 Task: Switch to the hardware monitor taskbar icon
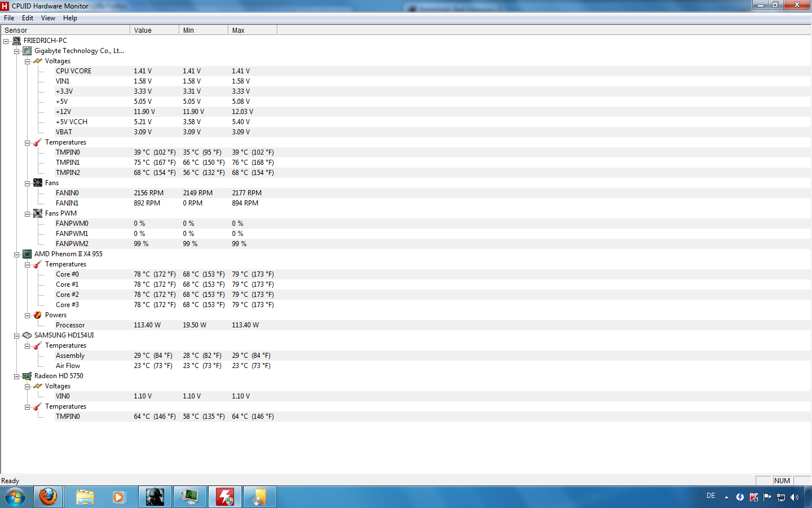click(190, 497)
